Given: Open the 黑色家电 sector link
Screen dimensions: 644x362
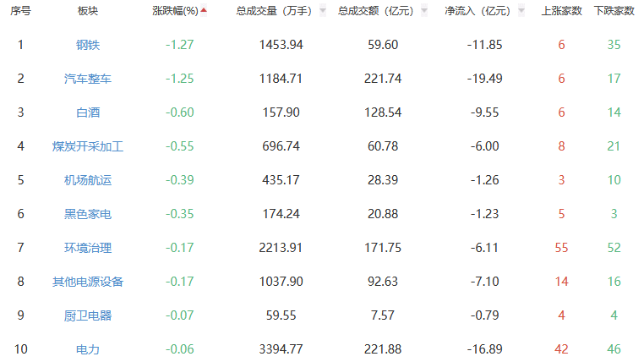Looking at the screenshot, I should pos(87,214).
